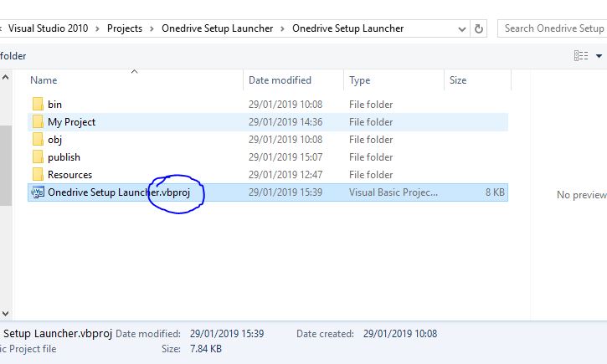Expand chevron between the Onedrive Setup Launcher breadcrumbs
The height and width of the screenshot is (364, 607).
pos(282,28)
